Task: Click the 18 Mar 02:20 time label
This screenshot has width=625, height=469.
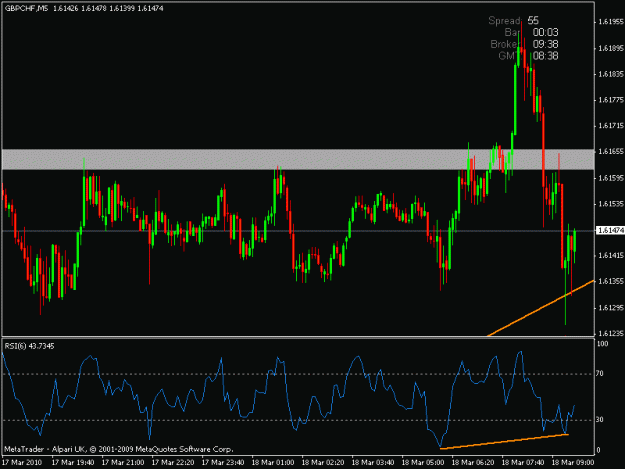Action: (x=323, y=463)
